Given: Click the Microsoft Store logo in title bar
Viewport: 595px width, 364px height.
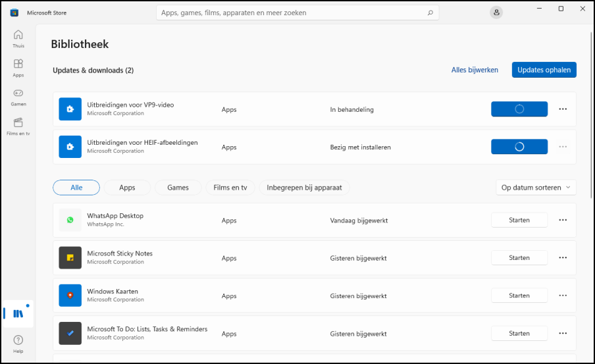Looking at the screenshot, I should click(x=14, y=13).
